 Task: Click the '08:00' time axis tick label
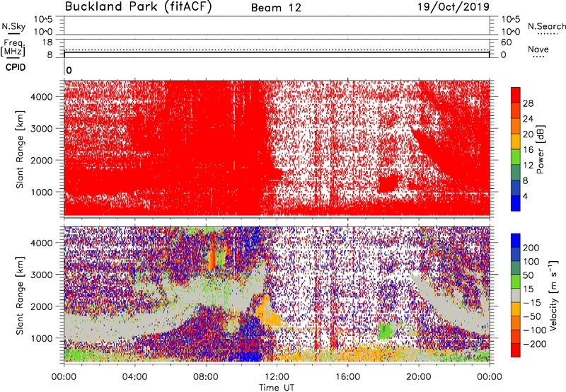click(x=206, y=377)
